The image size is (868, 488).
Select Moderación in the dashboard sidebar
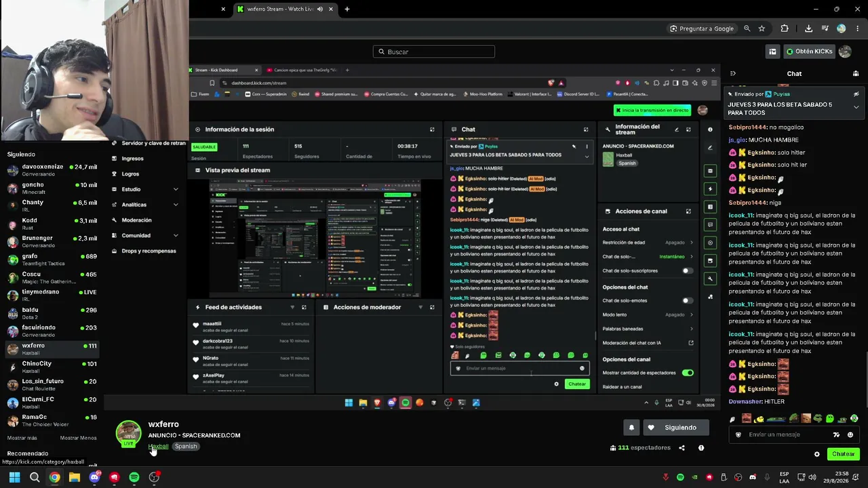(x=136, y=220)
